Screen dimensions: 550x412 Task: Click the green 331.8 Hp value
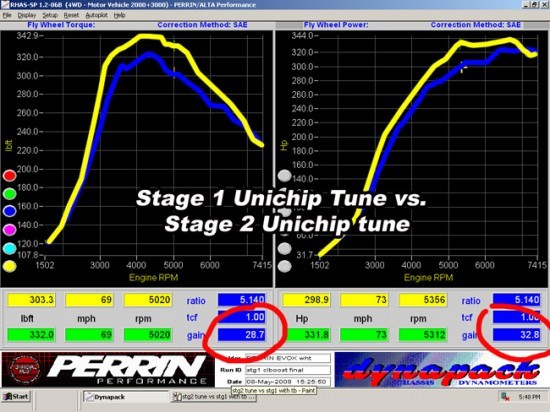(306, 335)
